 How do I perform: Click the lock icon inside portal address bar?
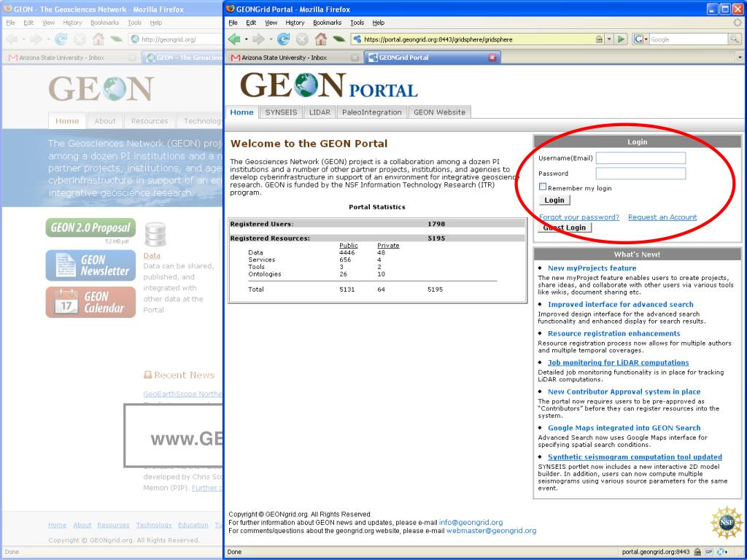tap(599, 39)
